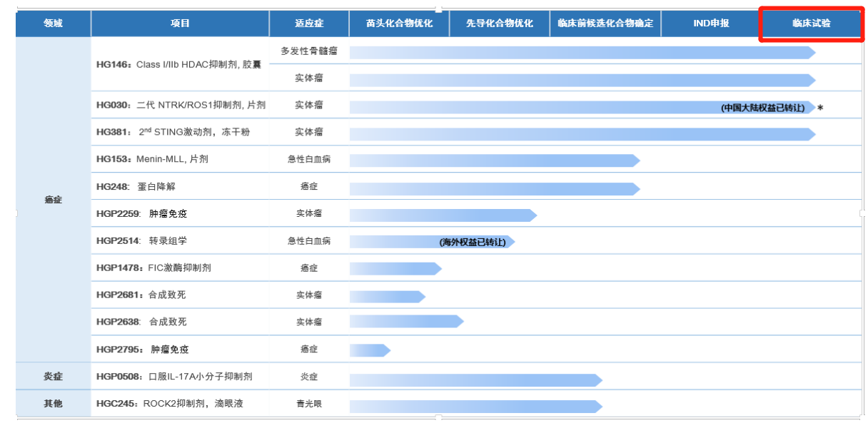Click 急性白血病 in the HG153 row

pyautogui.click(x=309, y=159)
